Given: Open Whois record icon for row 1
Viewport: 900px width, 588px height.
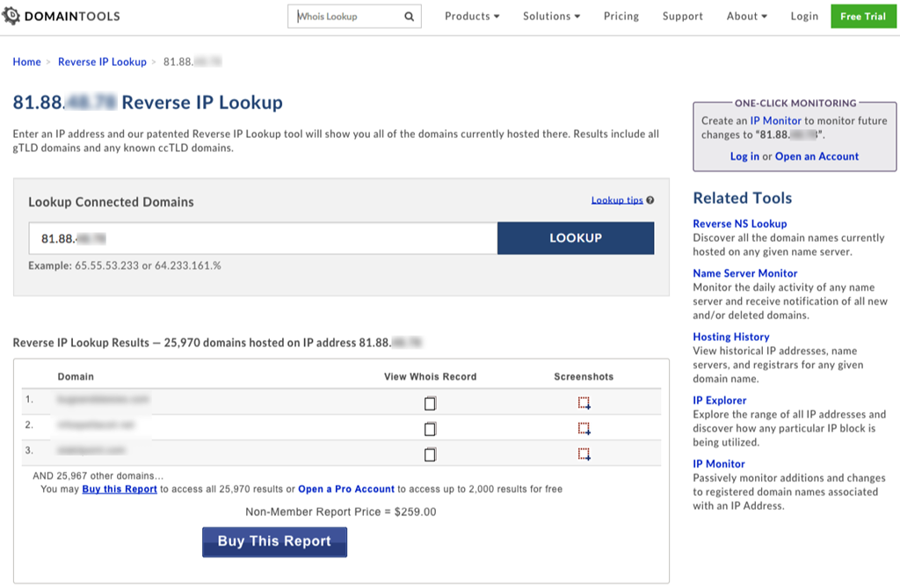Looking at the screenshot, I should [x=430, y=403].
